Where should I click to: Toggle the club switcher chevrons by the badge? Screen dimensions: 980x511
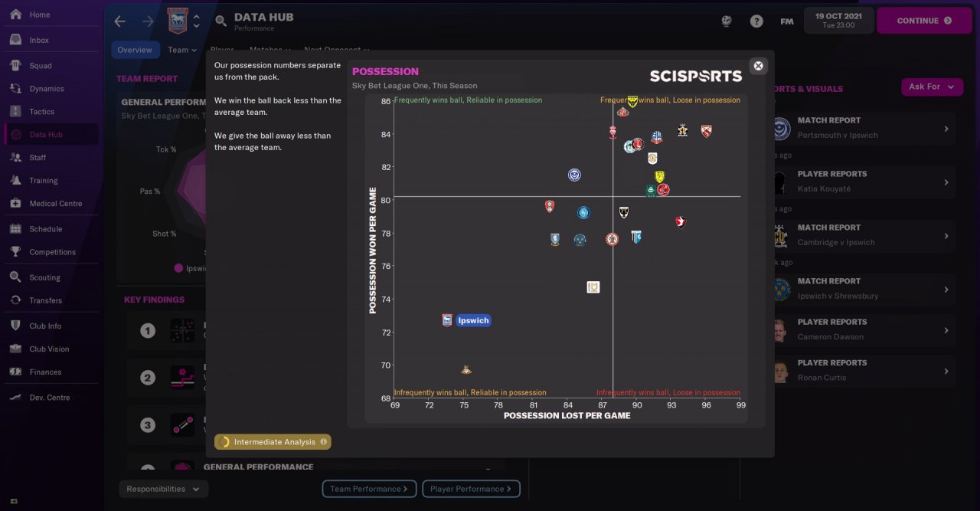pos(197,21)
